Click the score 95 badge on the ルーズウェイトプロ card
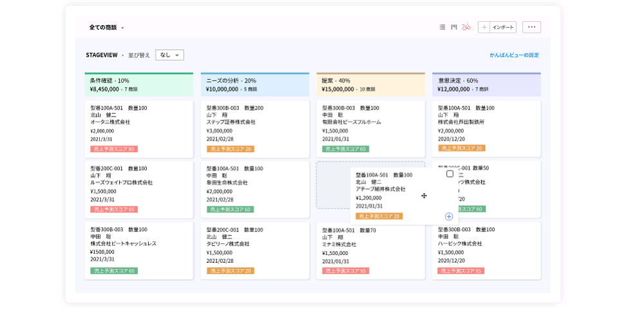644x309 pixels. [x=114, y=209]
